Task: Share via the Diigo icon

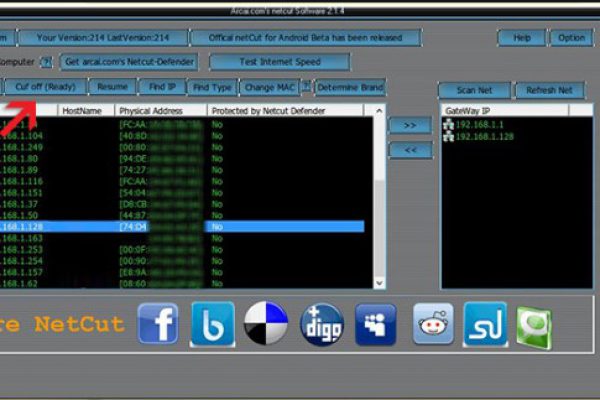Action: pyautogui.click(x=321, y=324)
